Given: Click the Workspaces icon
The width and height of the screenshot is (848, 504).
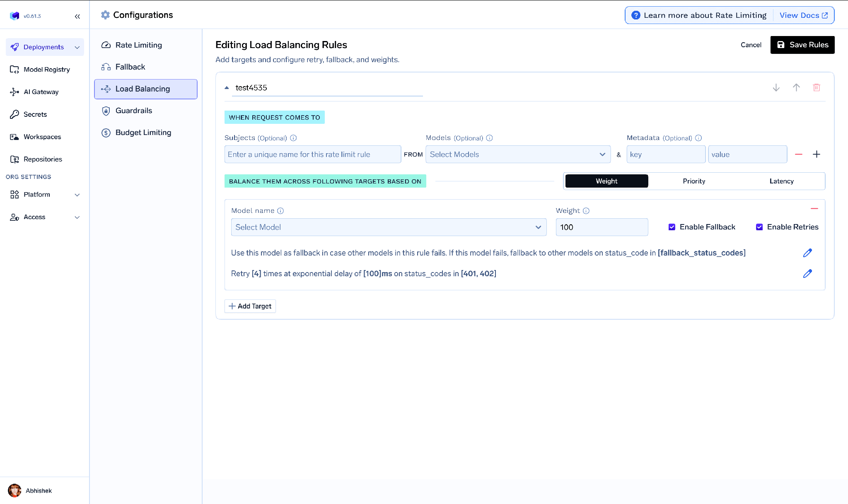Looking at the screenshot, I should point(14,137).
